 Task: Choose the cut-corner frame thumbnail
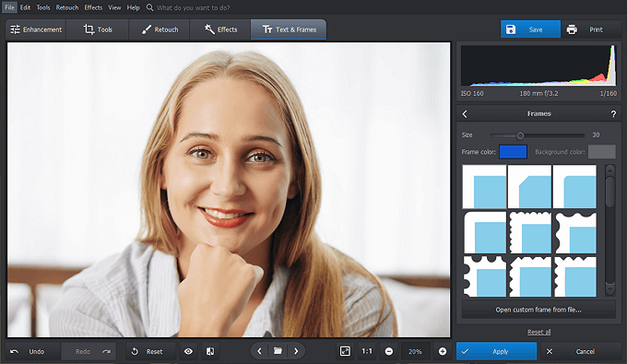click(529, 186)
